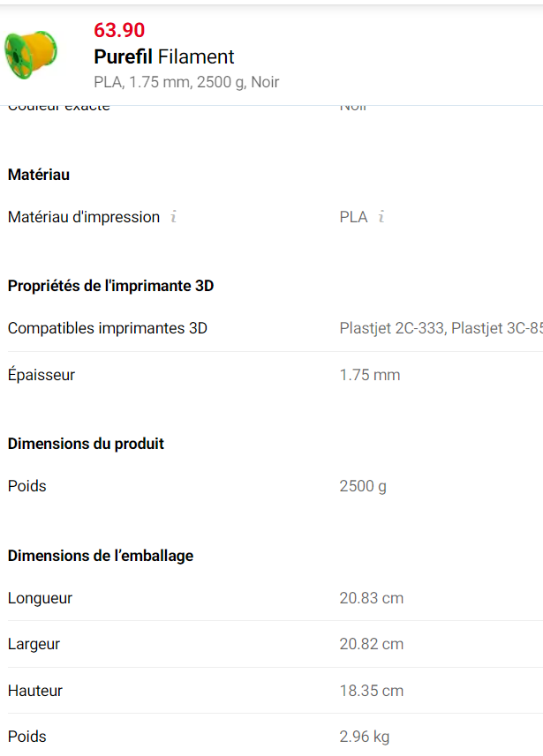Select the Largeur 20.82 cm value
Image resolution: width=543 pixels, height=756 pixels.
[371, 644]
